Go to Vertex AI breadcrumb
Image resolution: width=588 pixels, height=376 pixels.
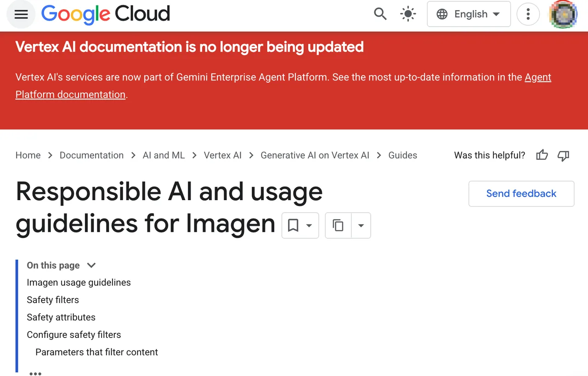(x=223, y=155)
